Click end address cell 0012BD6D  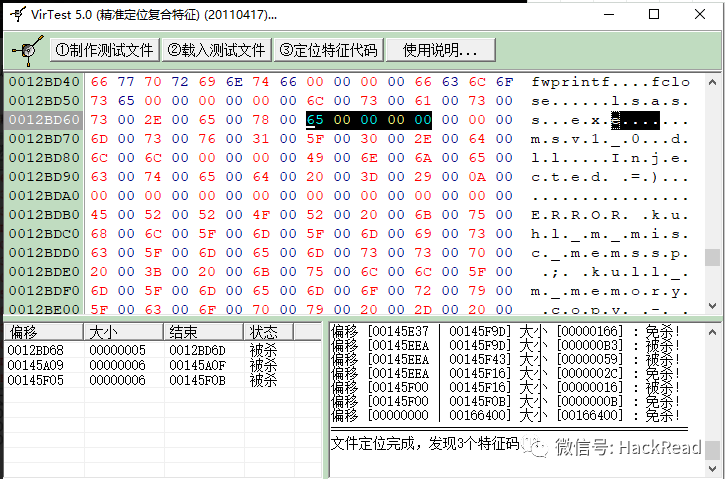click(197, 350)
